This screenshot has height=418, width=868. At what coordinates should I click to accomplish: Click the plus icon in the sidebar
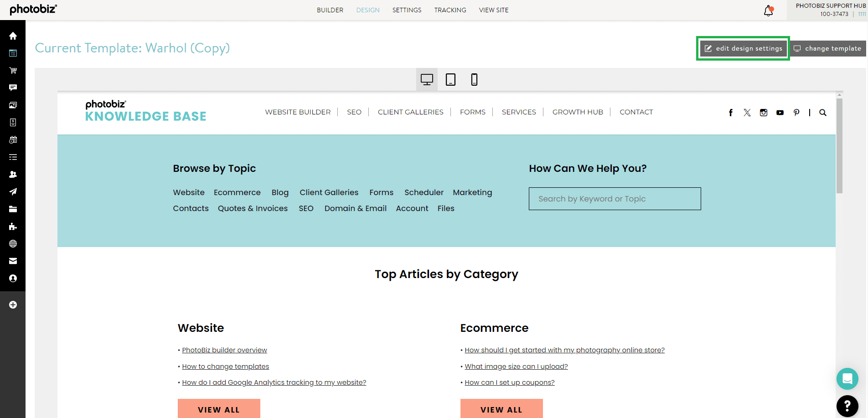[x=13, y=304]
